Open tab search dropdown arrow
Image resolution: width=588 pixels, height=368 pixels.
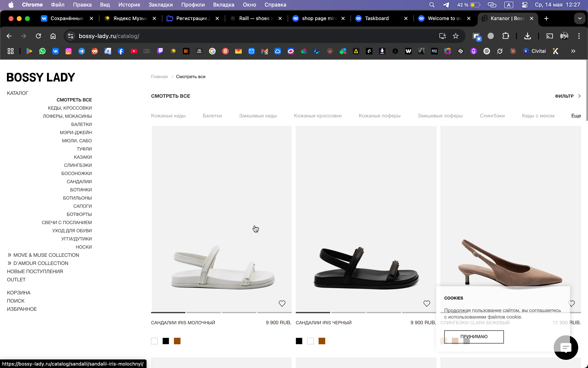click(580, 18)
